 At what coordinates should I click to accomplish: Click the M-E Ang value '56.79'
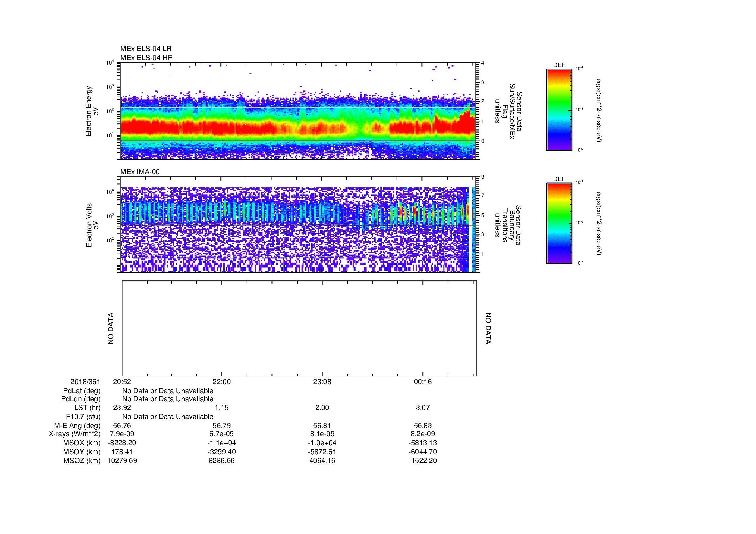(x=222, y=426)
